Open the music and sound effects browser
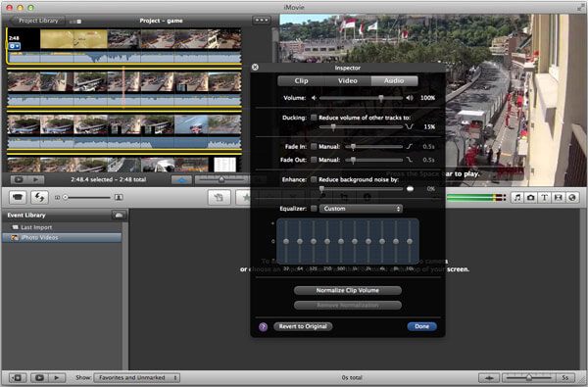588x387 pixels. tap(517, 197)
